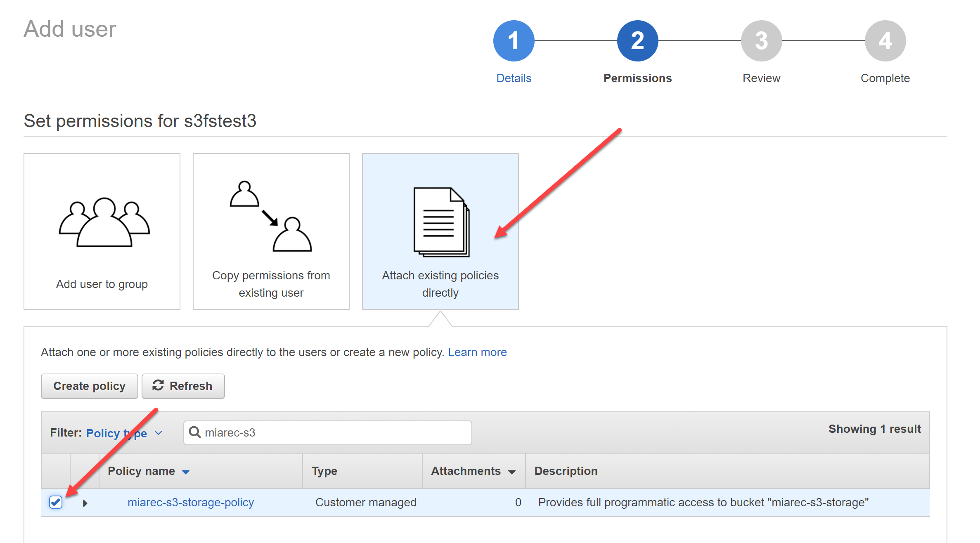
Task: Select step 4 Complete circle
Action: point(885,41)
